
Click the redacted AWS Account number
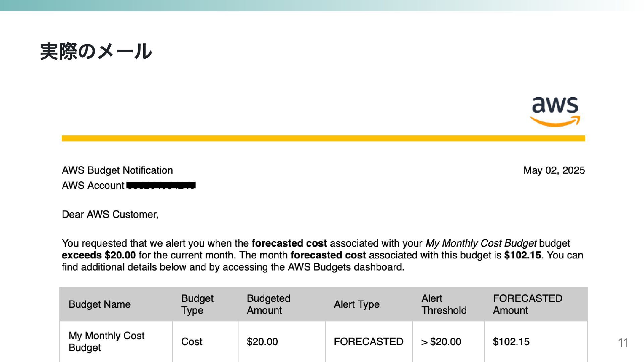coord(161,185)
